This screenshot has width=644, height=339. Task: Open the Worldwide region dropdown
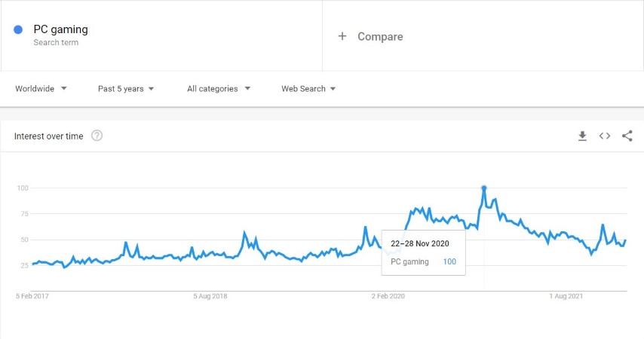coord(41,89)
